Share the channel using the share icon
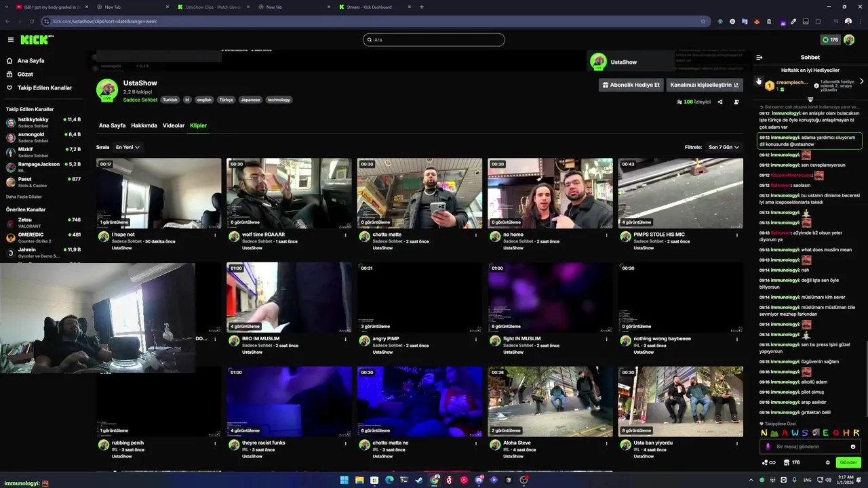The width and height of the screenshot is (868, 488). [720, 102]
